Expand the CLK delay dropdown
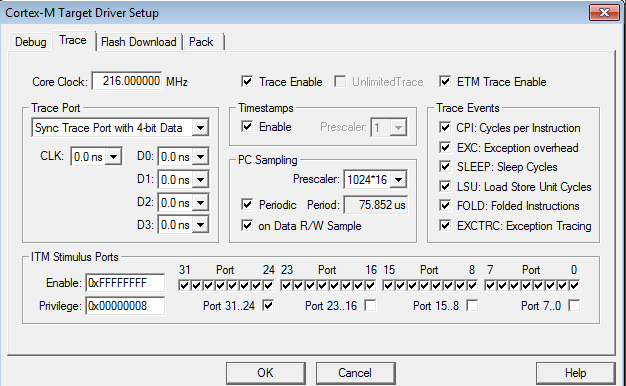 (114, 156)
